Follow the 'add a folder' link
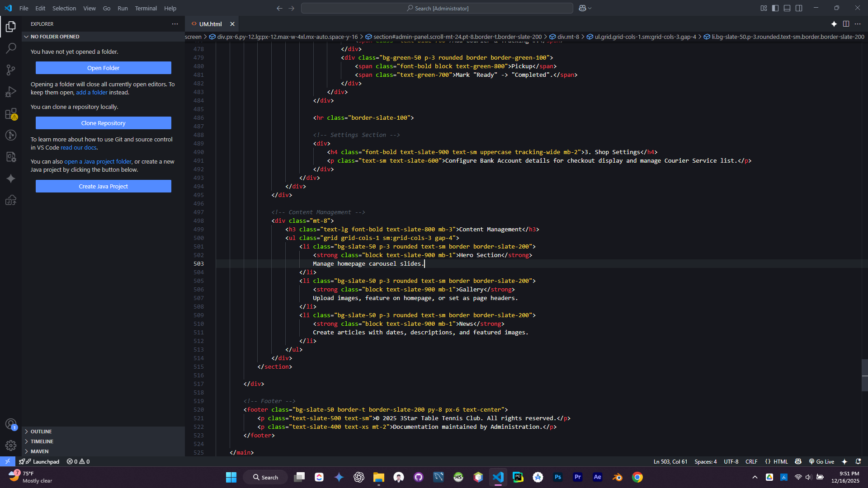The image size is (868, 488). [92, 92]
